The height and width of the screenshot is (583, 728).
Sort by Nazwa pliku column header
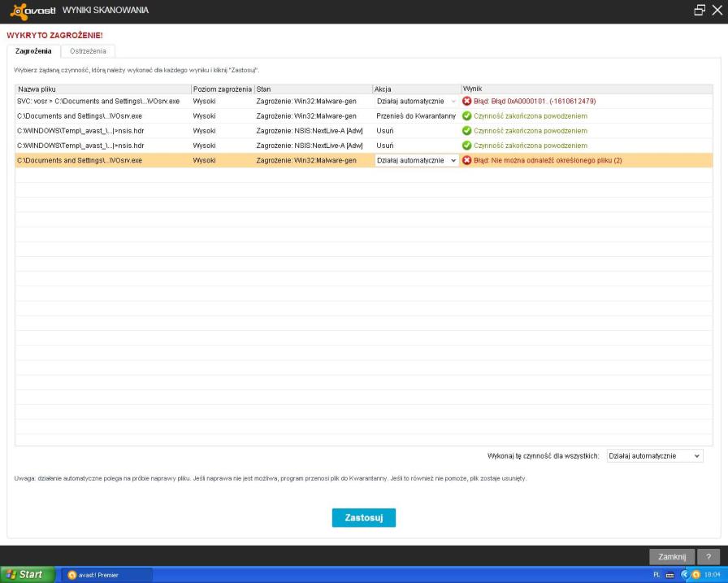(103, 89)
